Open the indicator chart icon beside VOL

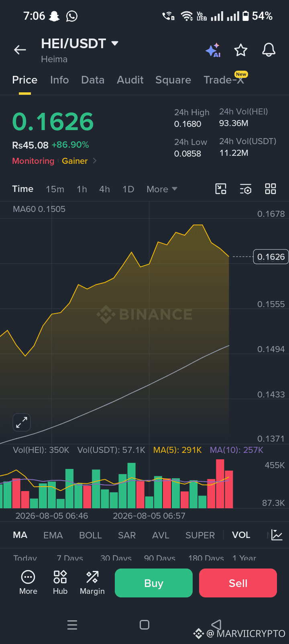pos(277,535)
